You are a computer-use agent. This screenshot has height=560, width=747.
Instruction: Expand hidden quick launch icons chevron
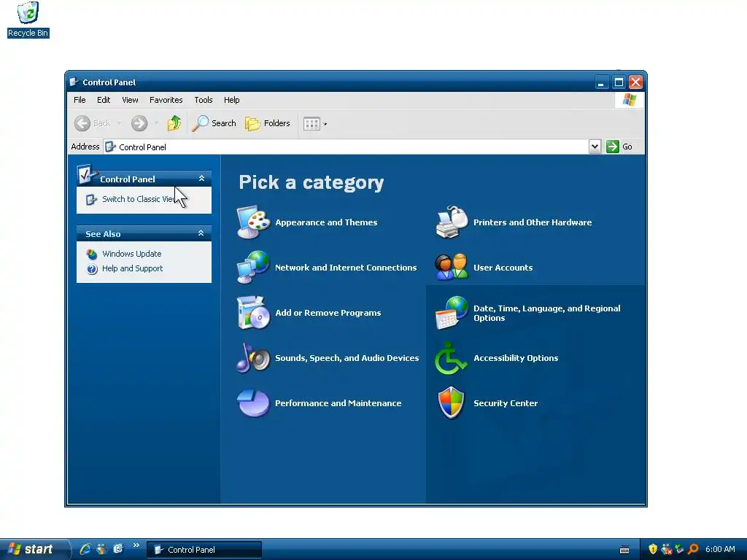[136, 545]
